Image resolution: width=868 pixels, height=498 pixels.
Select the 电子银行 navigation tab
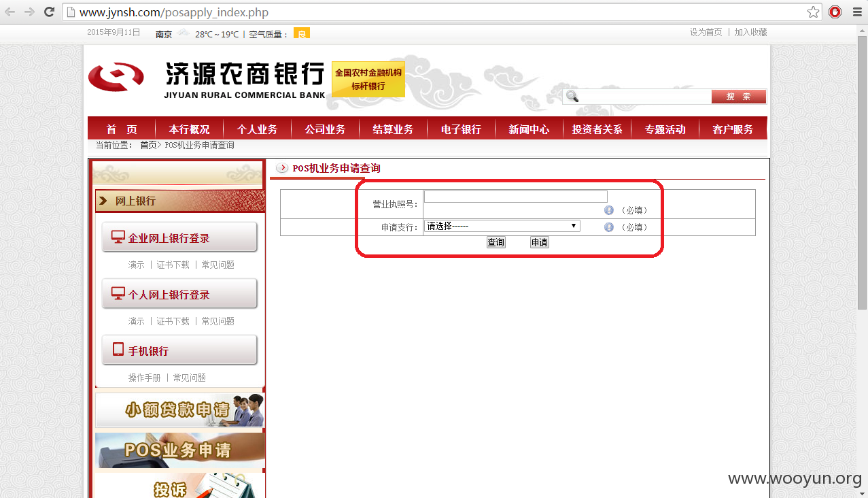pos(461,128)
